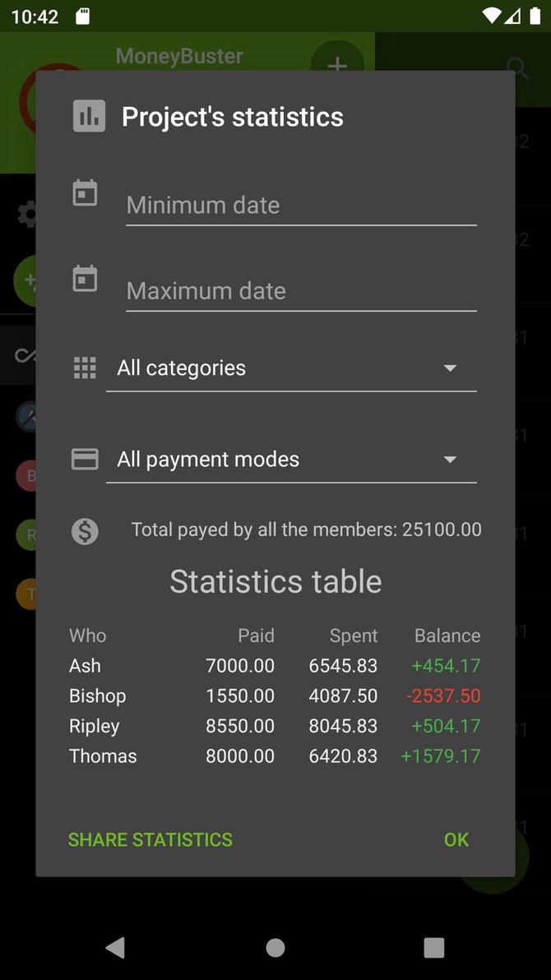Confirm statistics with the OK button

456,839
